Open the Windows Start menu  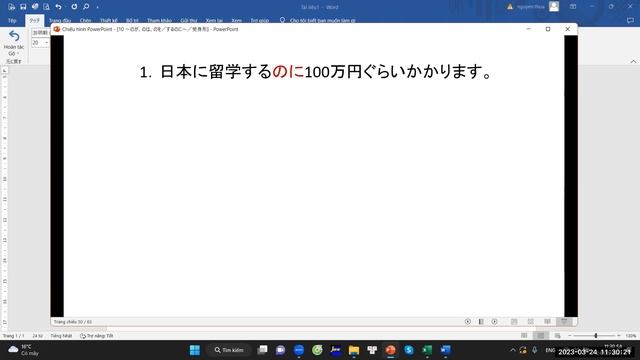tap(195, 350)
